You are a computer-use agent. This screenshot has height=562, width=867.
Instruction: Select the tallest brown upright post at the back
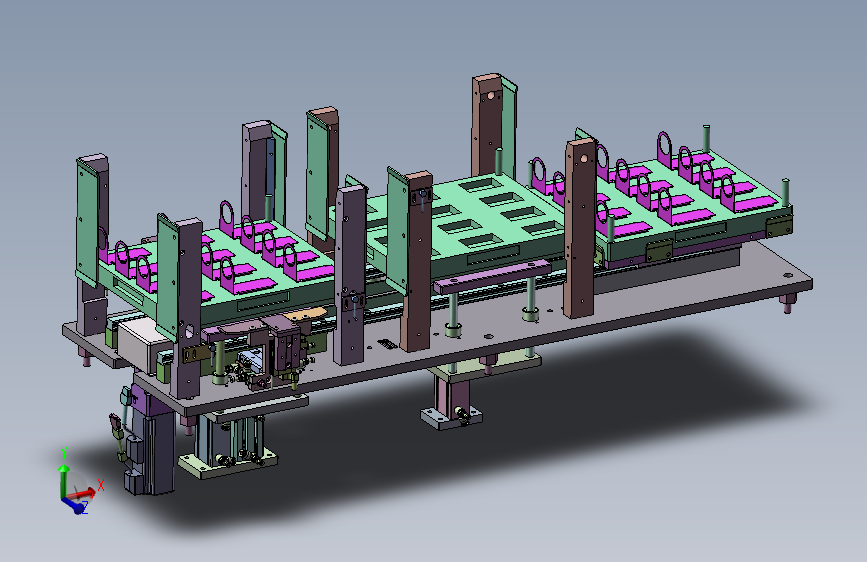[489, 126]
